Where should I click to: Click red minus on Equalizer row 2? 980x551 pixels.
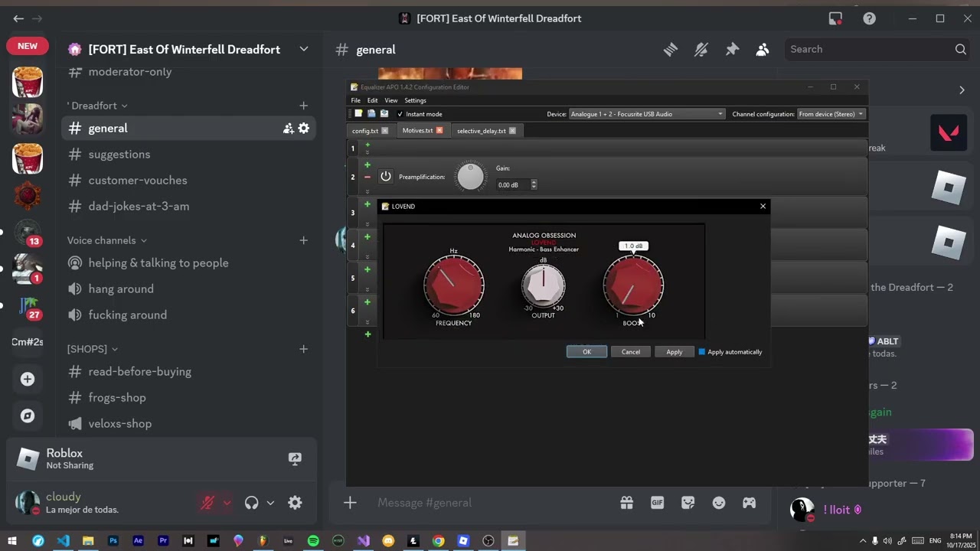[367, 177]
